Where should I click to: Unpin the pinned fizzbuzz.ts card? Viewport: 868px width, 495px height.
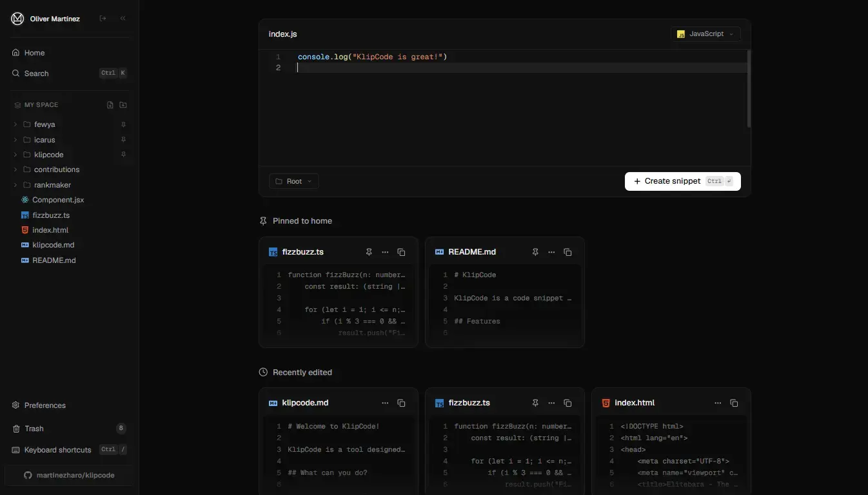coord(369,252)
